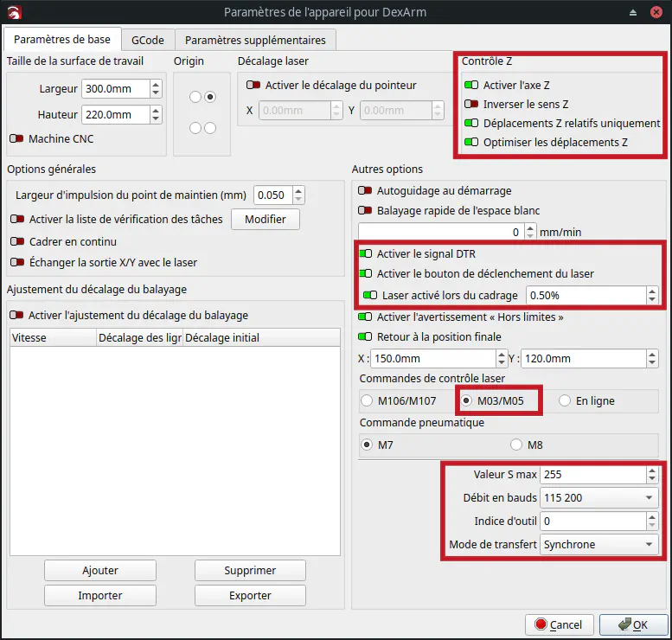Toggle Balayage rapide de l'espace blanc
Screen dimensions: 672x640
[365, 210]
